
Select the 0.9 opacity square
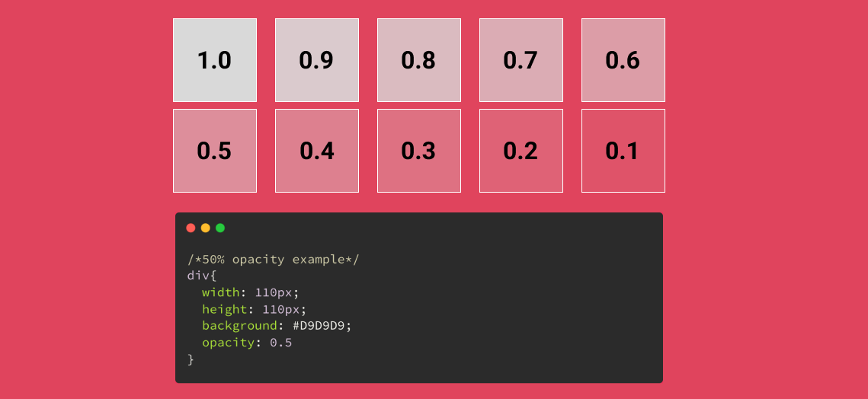pyautogui.click(x=317, y=60)
